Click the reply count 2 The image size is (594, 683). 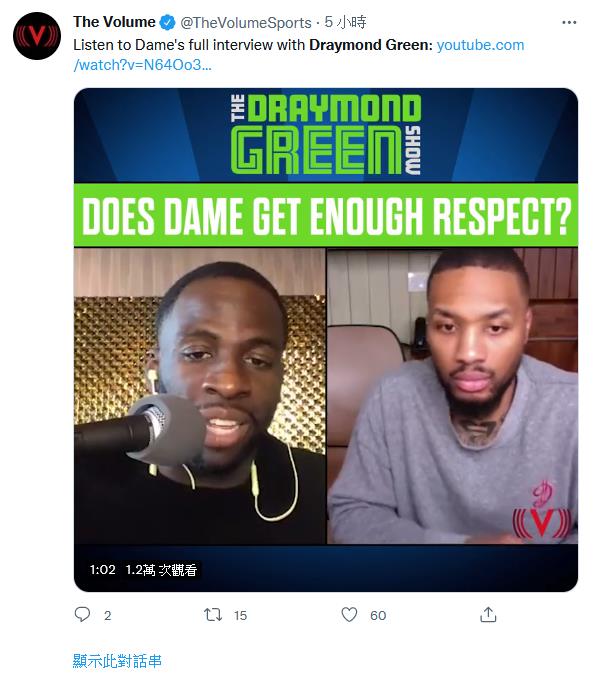(x=108, y=615)
